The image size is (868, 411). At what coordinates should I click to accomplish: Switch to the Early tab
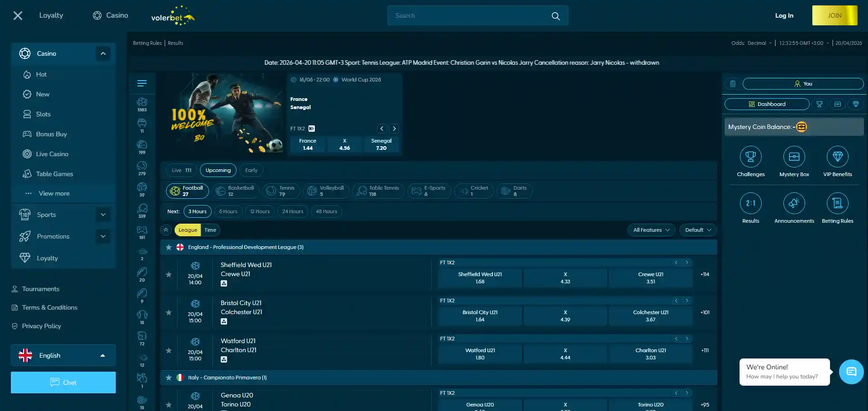[251, 170]
